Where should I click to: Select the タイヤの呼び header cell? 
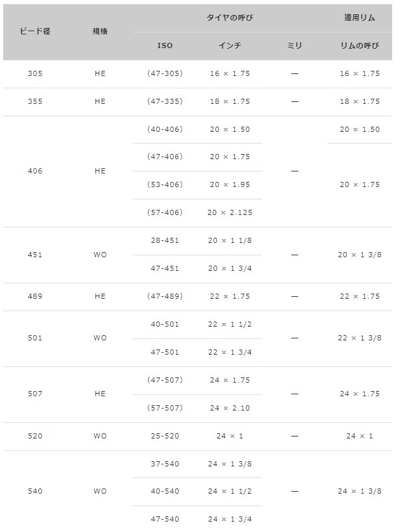coord(230,18)
